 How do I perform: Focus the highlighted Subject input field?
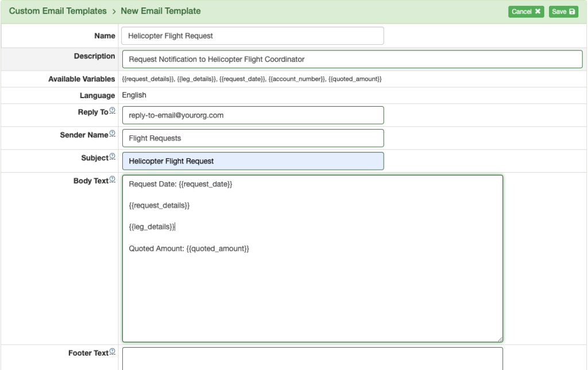pos(253,161)
